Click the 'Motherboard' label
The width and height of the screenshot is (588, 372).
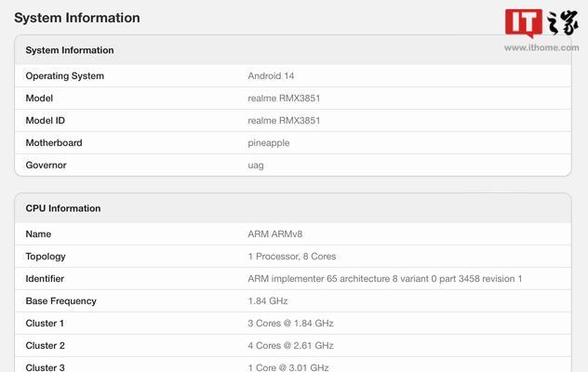click(x=54, y=143)
